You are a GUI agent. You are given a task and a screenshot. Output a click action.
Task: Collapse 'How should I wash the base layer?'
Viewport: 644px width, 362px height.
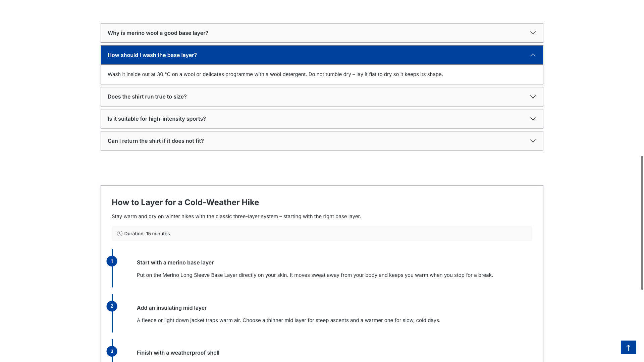322,55
